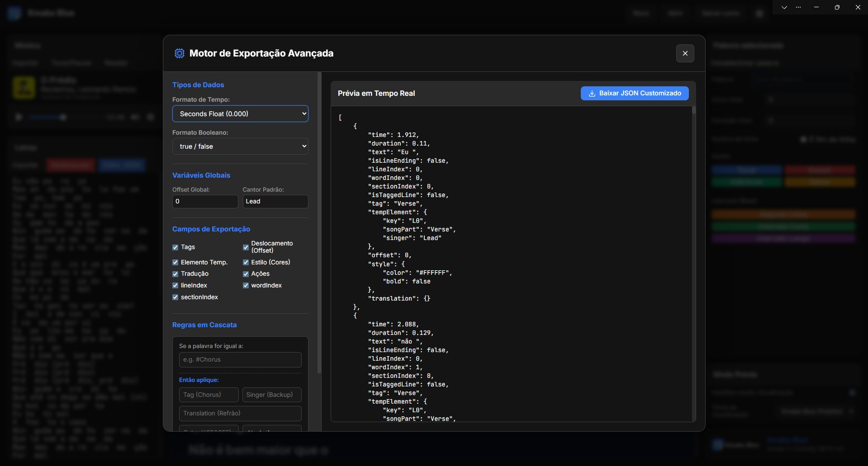
Task: Click the JSON line "color": "#FFFFFF"
Action: click(417, 273)
